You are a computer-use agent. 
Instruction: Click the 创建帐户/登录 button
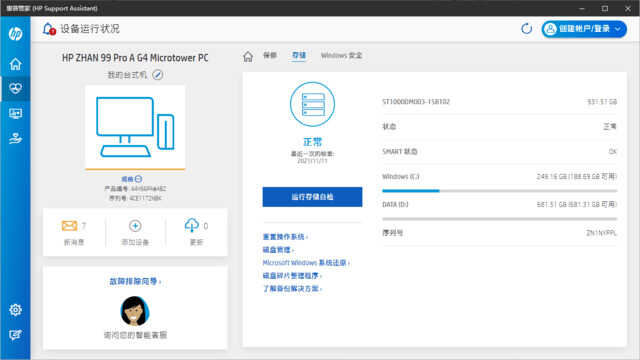tap(584, 29)
